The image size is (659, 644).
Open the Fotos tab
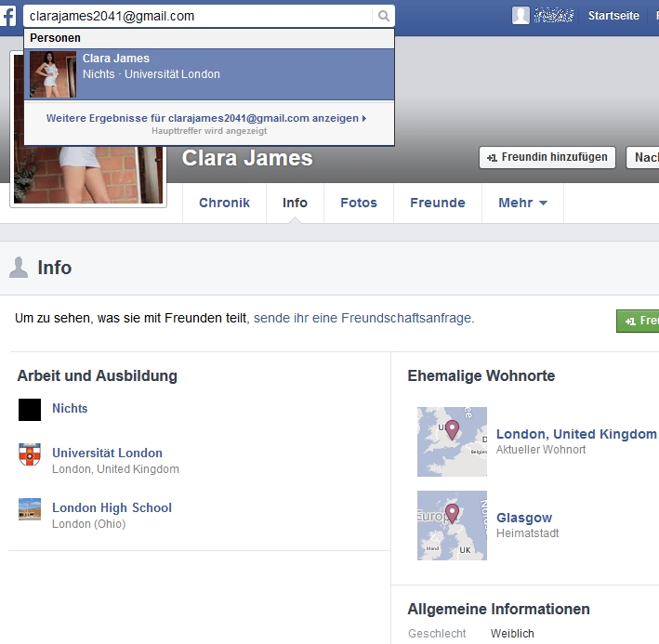pos(359,203)
